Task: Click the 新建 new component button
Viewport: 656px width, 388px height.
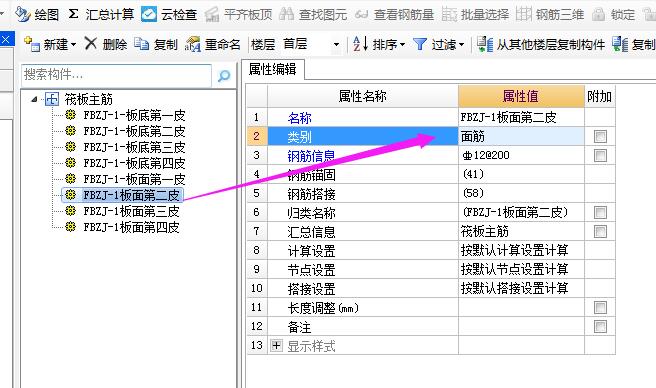Action: point(50,44)
